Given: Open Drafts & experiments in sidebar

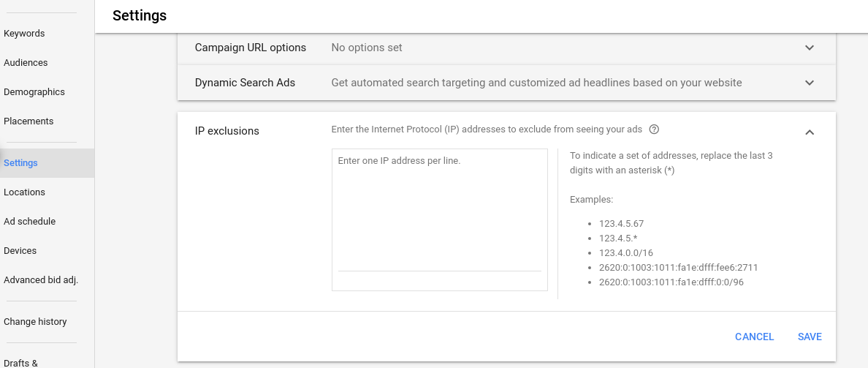Looking at the screenshot, I should [x=20, y=362].
